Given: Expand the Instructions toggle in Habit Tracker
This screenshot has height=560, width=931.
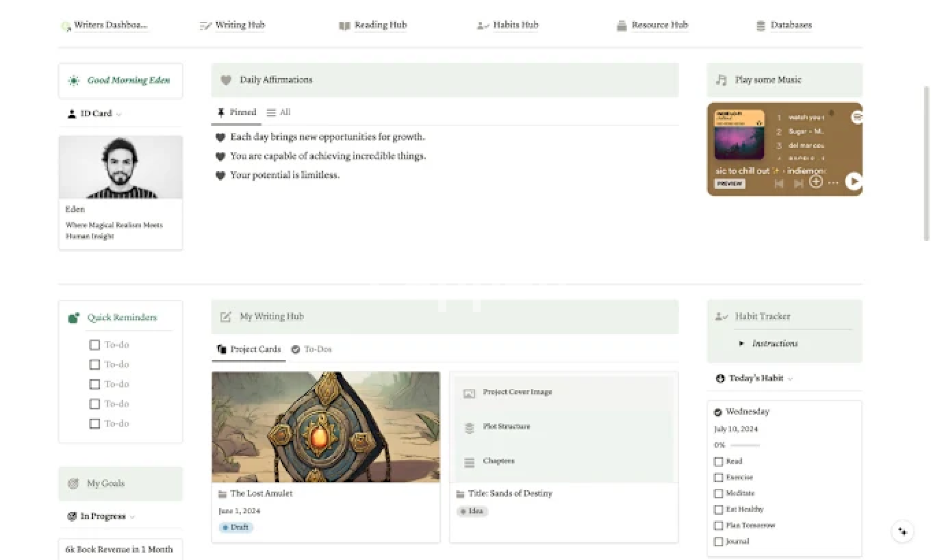Looking at the screenshot, I should point(741,343).
